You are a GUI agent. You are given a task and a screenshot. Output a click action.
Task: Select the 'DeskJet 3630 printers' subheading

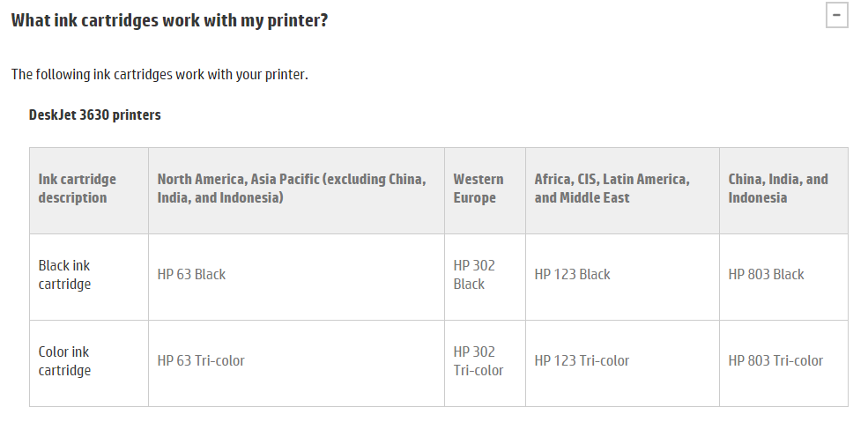click(x=94, y=115)
